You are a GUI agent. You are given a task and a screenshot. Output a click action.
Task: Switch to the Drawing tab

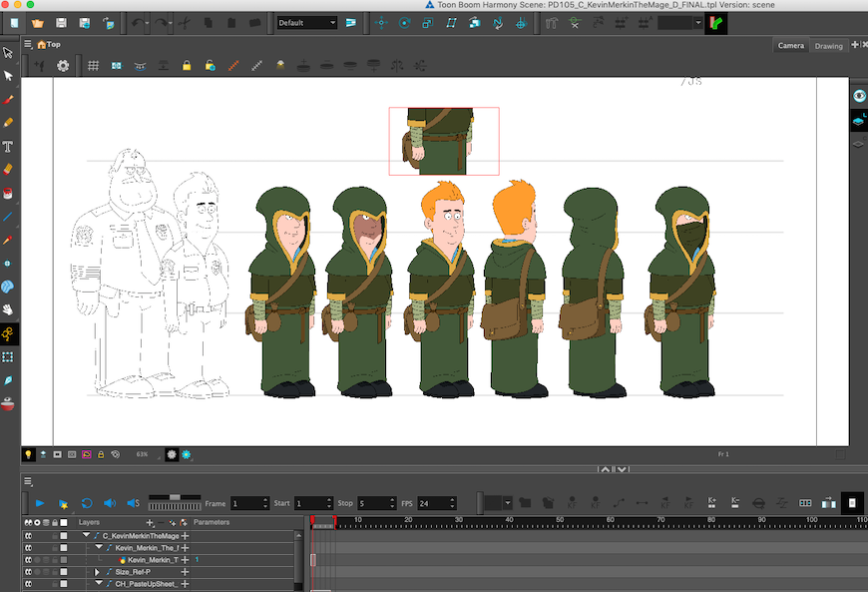point(828,45)
